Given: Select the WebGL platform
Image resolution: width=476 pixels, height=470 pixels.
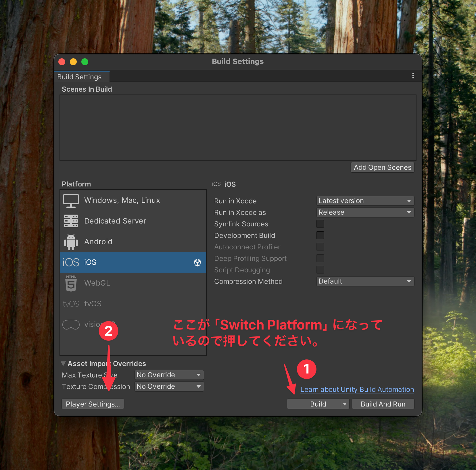Looking at the screenshot, I should pos(133,283).
